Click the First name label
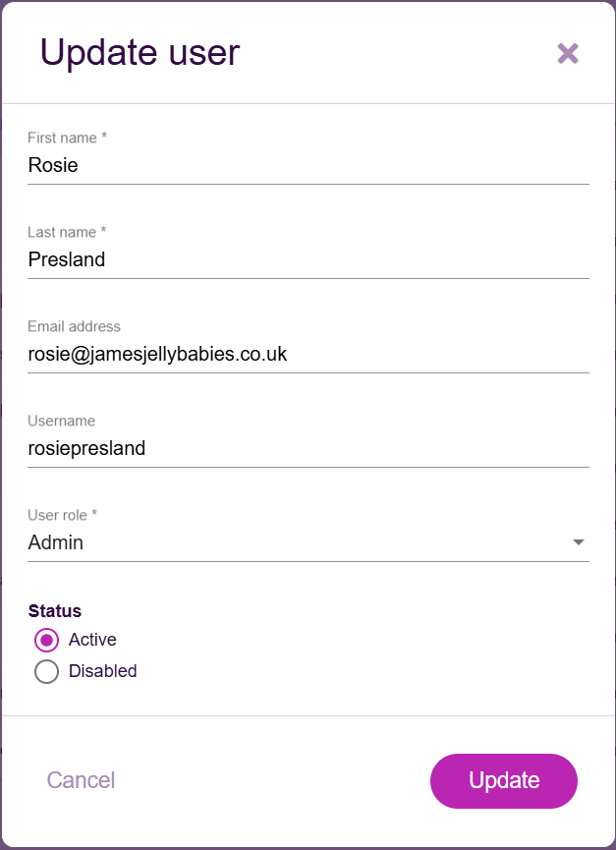This screenshot has height=850, width=616. pyautogui.click(x=67, y=138)
